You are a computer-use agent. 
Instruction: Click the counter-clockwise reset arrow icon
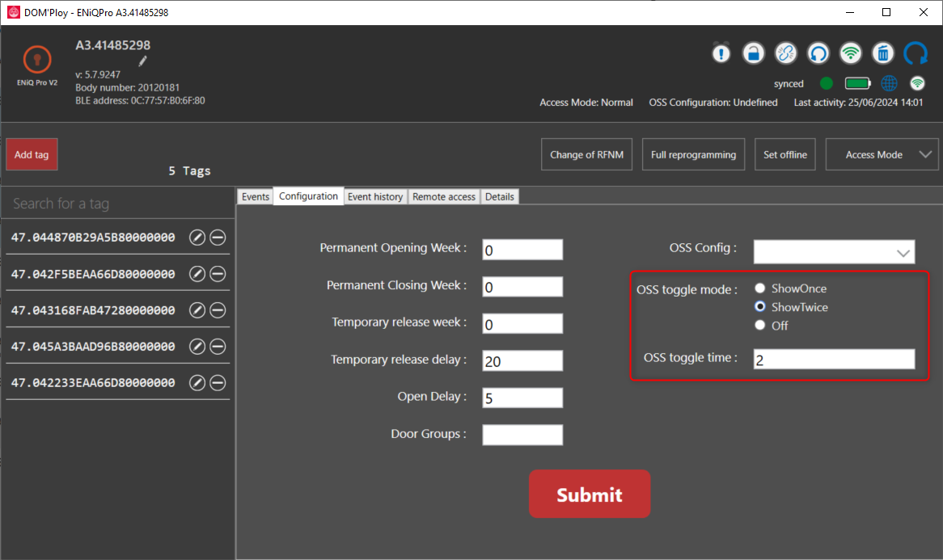[818, 53]
